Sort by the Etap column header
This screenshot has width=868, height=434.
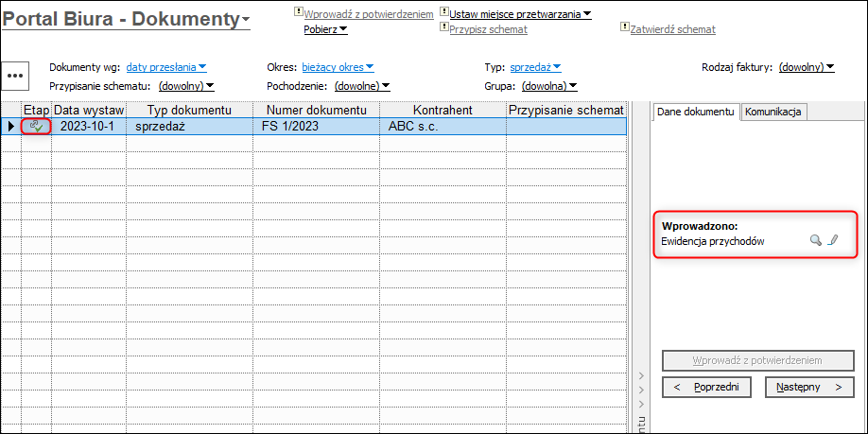37,110
